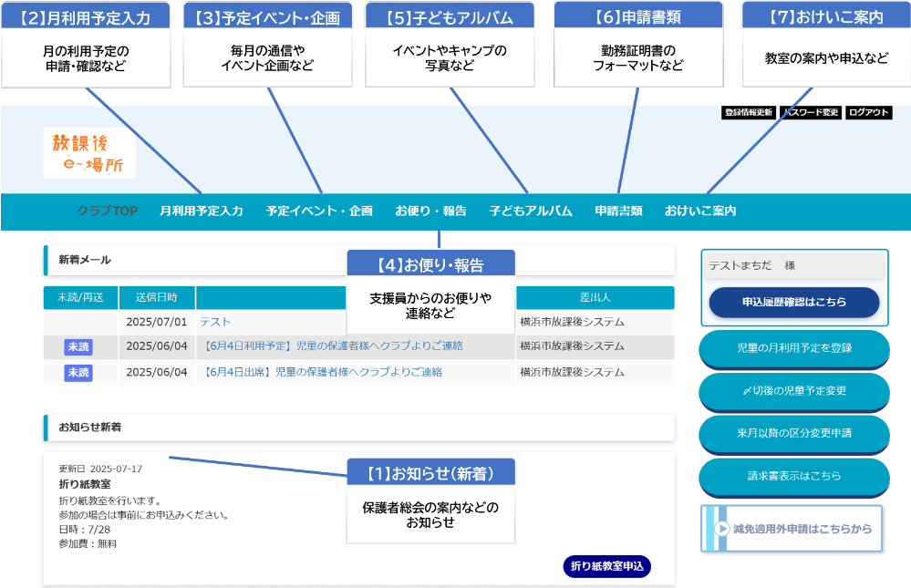The height and width of the screenshot is (588, 911).
Task: Open 子どもアルバム menu item
Action: coord(530,211)
